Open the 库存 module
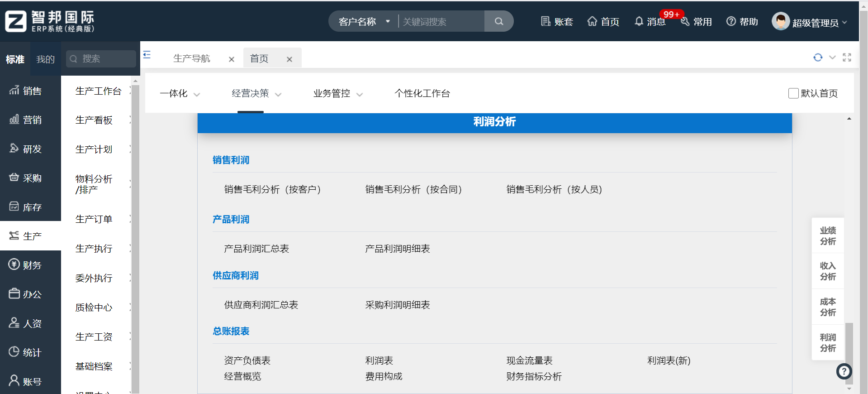The image size is (868, 394). [30, 207]
